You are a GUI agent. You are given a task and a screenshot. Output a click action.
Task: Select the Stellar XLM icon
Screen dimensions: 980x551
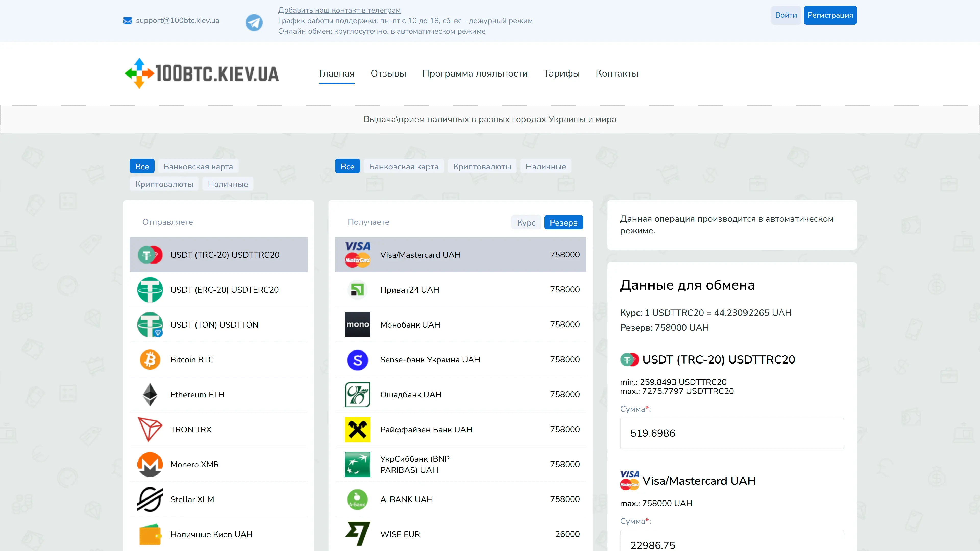pyautogui.click(x=150, y=500)
